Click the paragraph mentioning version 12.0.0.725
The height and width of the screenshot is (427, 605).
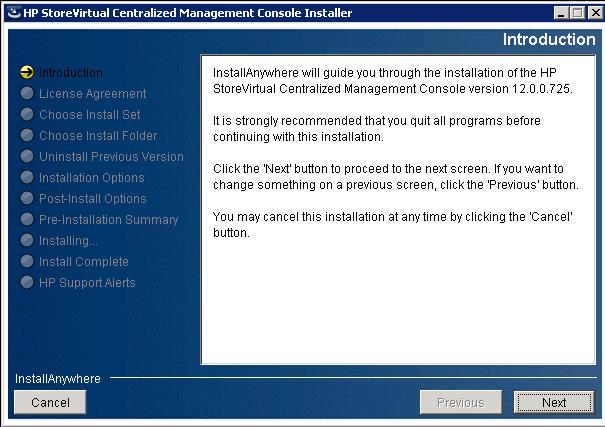click(x=392, y=81)
